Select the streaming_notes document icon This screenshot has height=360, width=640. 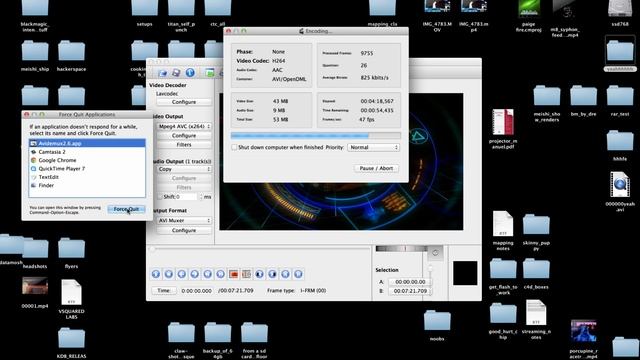coord(536,313)
